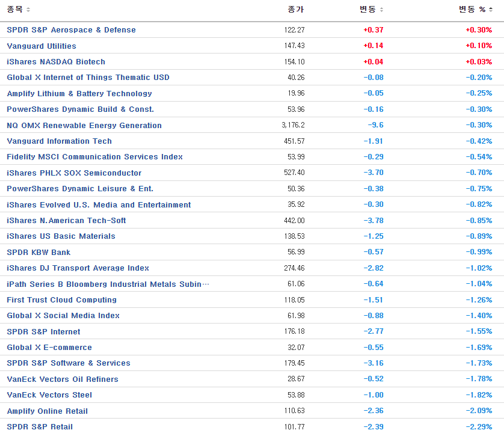Open SPDR KBW Bank link
The image size is (504, 436).
pyautogui.click(x=38, y=252)
